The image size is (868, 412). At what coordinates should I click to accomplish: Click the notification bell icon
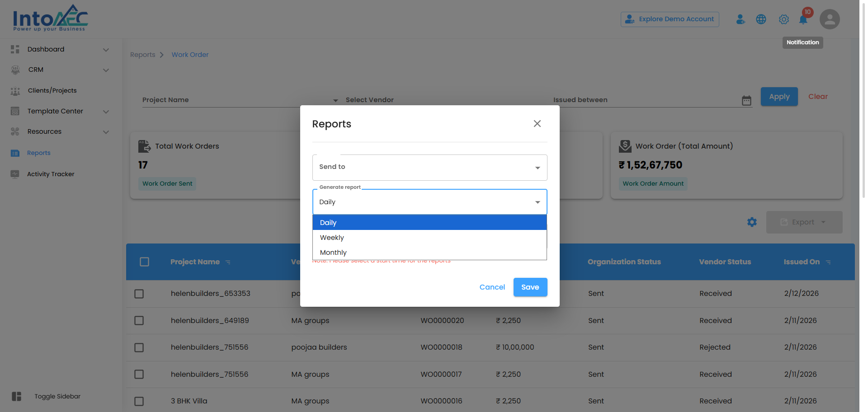tap(803, 20)
